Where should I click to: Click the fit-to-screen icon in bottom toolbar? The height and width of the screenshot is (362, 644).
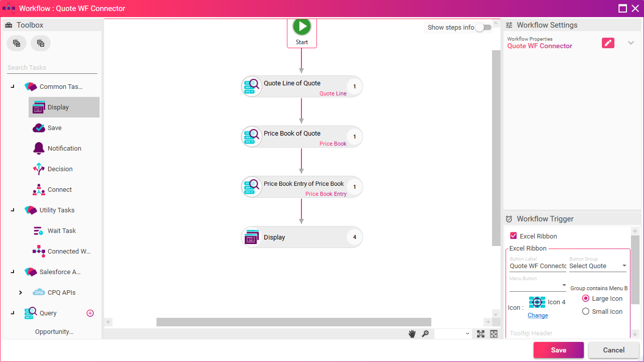click(480, 334)
